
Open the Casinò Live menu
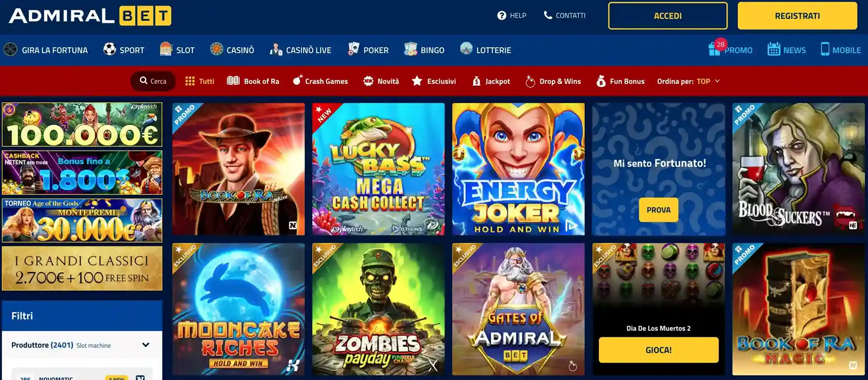tap(300, 50)
